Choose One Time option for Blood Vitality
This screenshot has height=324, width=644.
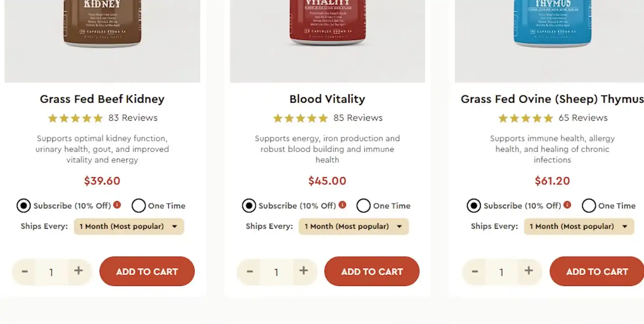click(x=363, y=206)
